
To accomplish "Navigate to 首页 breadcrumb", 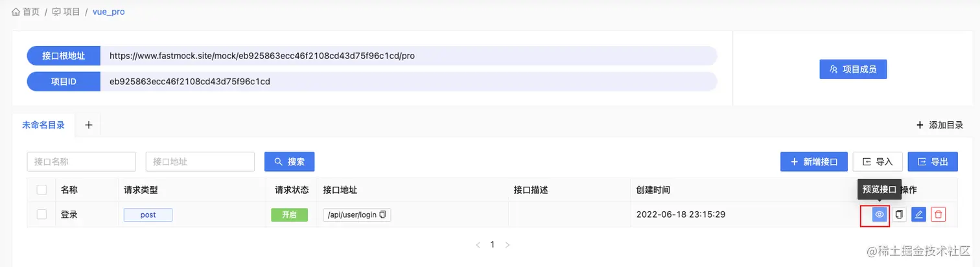I will 26,12.
